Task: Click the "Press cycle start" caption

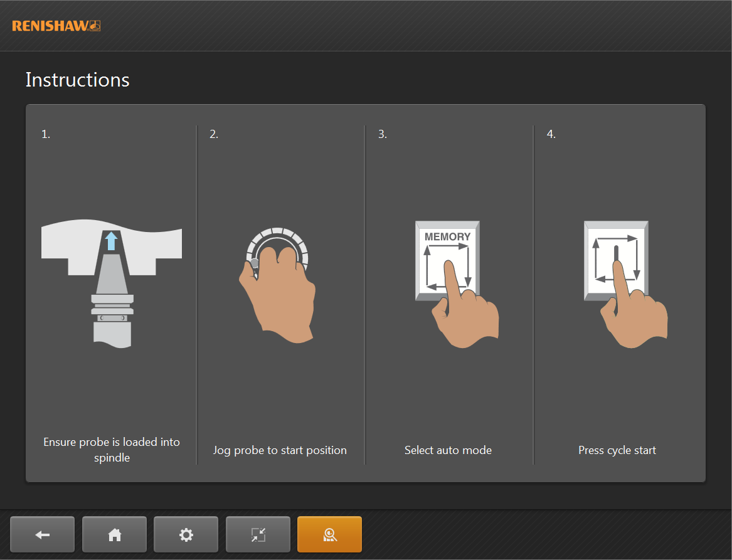Action: [x=617, y=450]
